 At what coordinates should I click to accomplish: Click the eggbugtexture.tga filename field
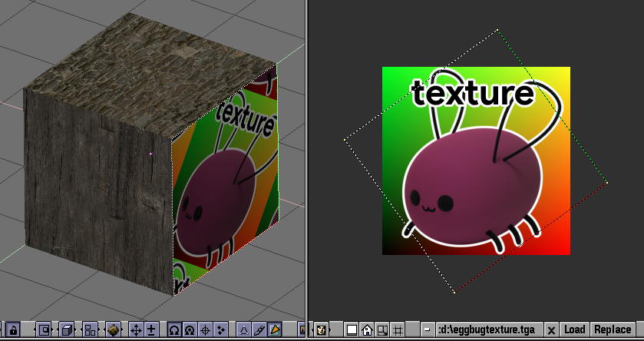489,329
